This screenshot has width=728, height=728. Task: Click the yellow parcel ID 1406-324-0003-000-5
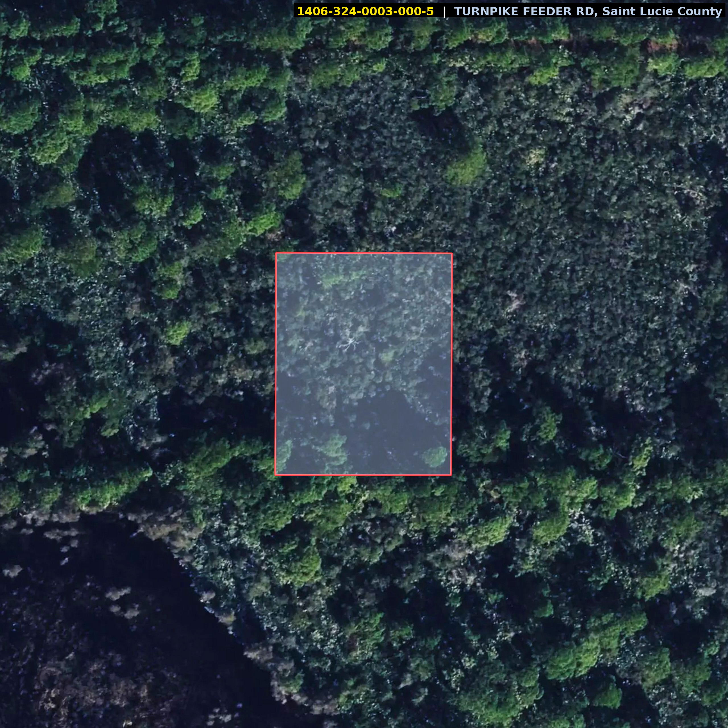(x=365, y=11)
